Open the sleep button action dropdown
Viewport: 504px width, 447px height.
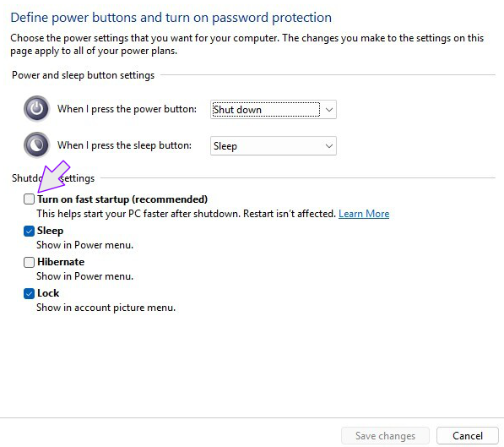274,146
